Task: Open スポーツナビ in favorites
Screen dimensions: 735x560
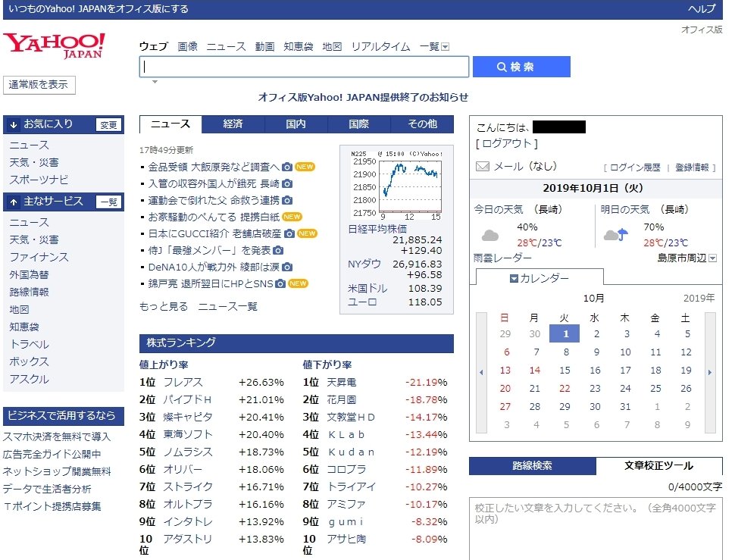Action: click(39, 180)
